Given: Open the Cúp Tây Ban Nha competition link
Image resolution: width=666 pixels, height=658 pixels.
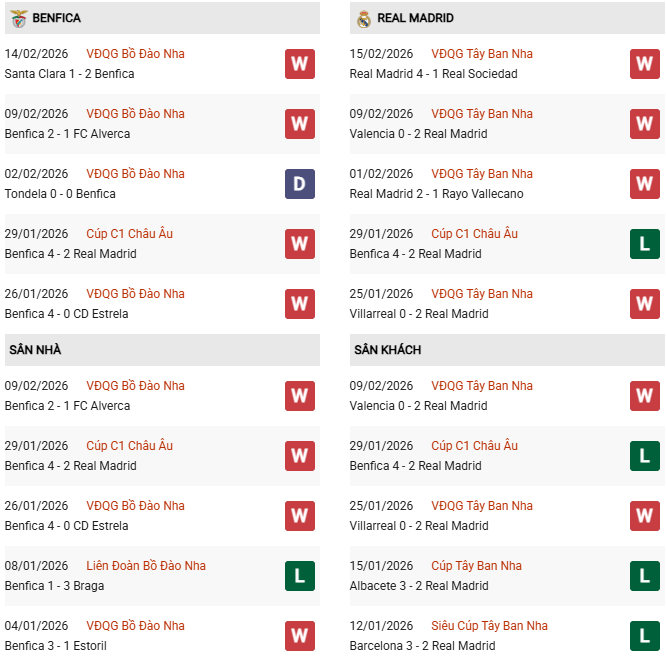Looking at the screenshot, I should 474,566.
